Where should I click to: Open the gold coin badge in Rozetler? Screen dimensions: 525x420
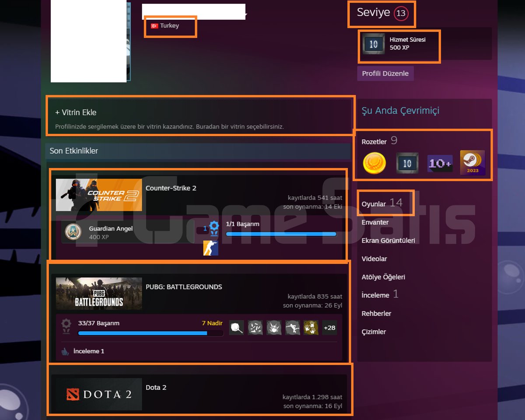pos(374,163)
